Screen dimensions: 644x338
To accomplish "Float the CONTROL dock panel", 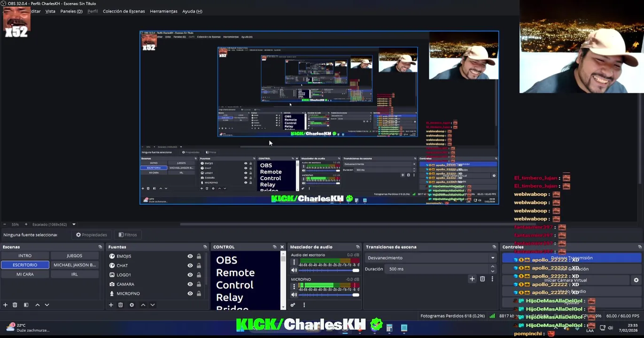I will pyautogui.click(x=274, y=247).
